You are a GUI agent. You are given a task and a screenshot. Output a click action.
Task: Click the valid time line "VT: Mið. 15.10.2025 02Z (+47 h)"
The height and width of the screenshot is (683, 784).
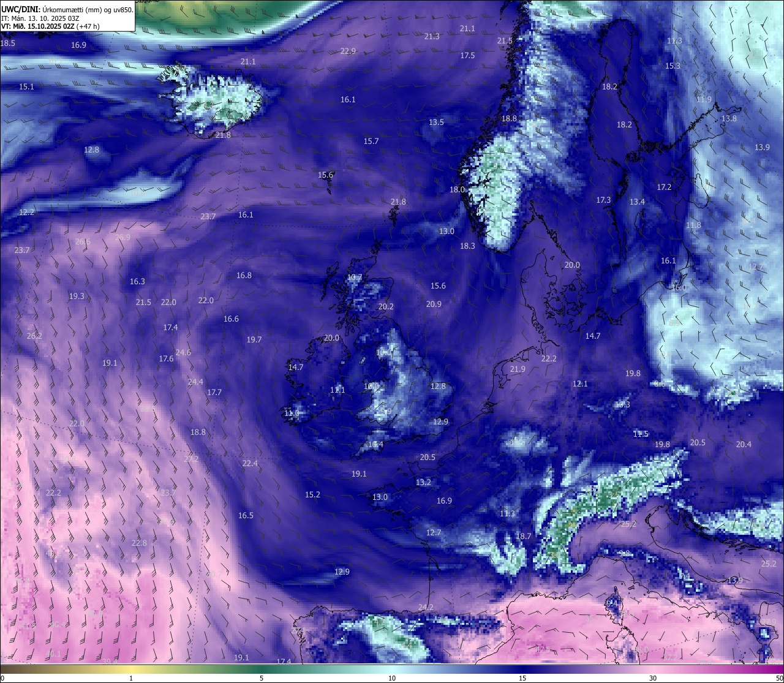[x=50, y=26]
